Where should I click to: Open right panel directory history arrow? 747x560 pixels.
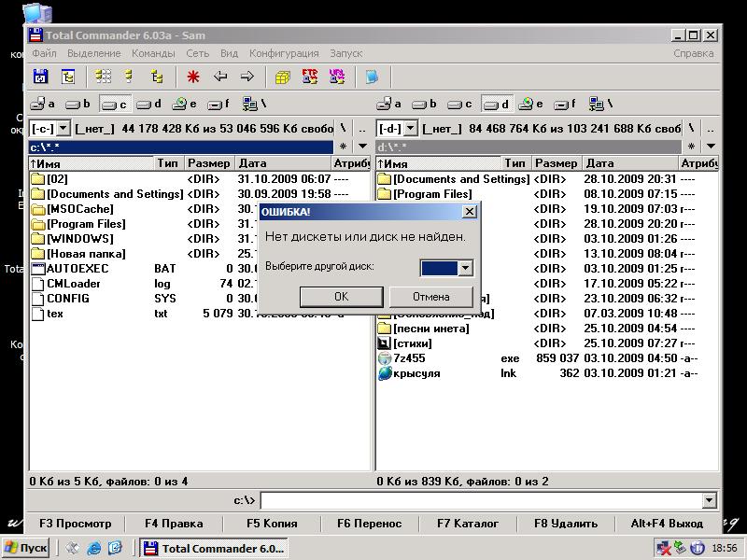pos(711,147)
